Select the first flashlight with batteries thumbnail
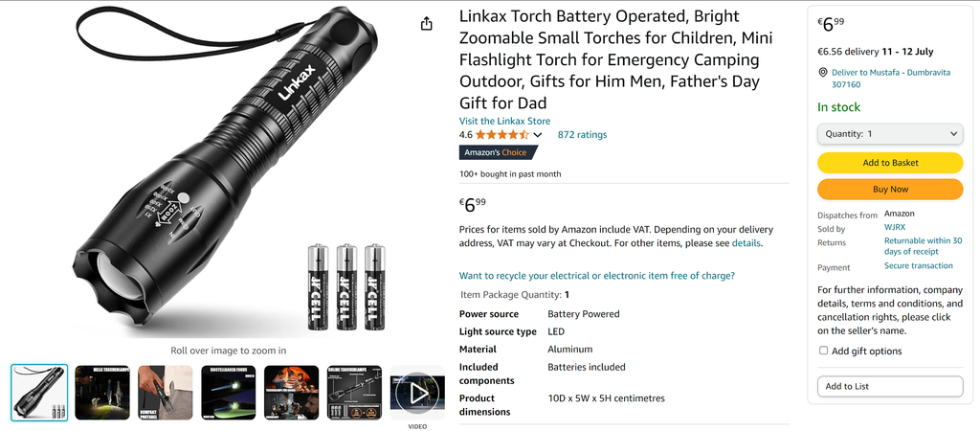 [x=39, y=393]
